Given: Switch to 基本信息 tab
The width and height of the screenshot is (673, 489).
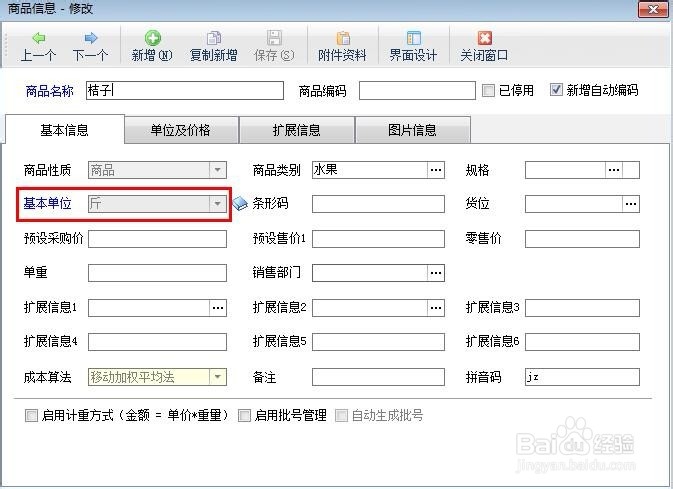Looking at the screenshot, I should (x=64, y=129).
